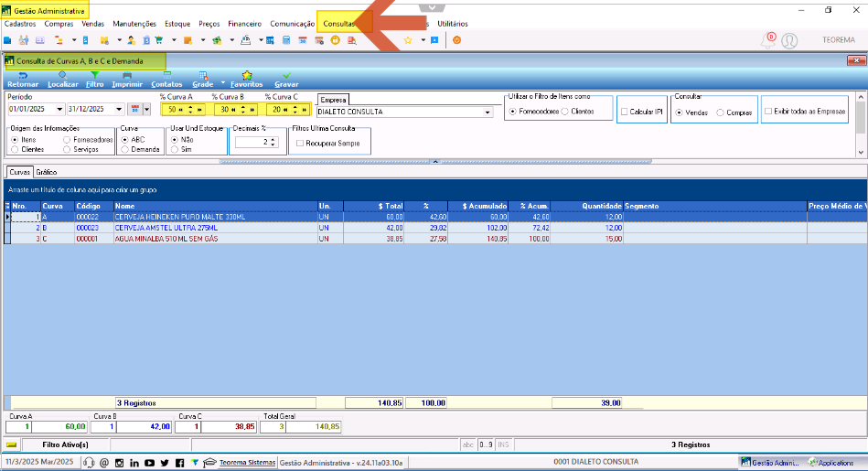This screenshot has width=868, height=471.
Task: Open the Facebook icon in status bar
Action: 179,463
